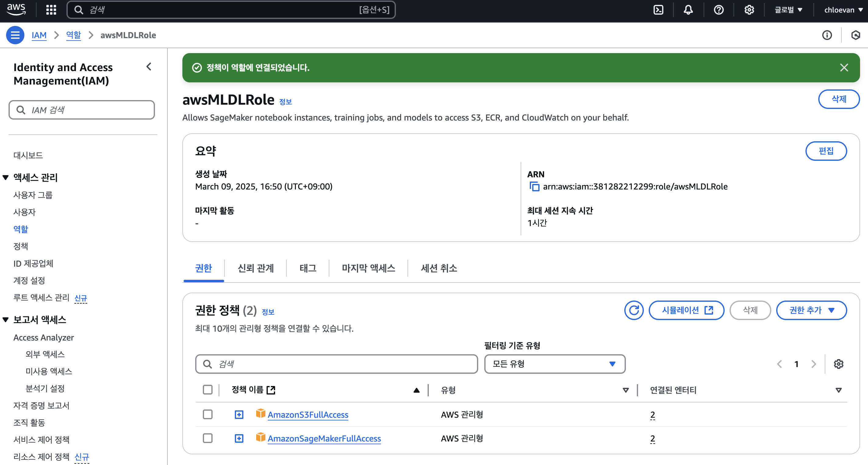Viewport: 868px width, 465px height.
Task: Switch to the 신뢰 관계 tab
Action: (x=256, y=269)
